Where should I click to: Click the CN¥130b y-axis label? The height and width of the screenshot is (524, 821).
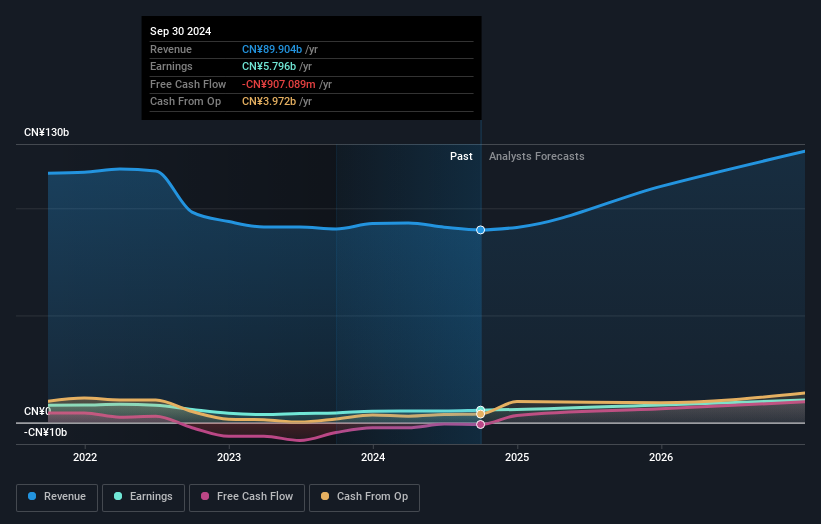click(47, 132)
